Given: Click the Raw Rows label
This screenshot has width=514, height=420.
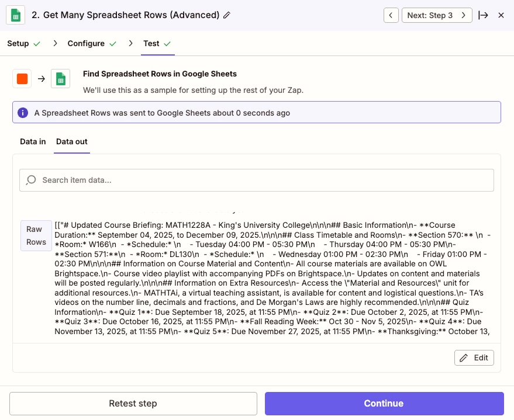Looking at the screenshot, I should (36, 235).
